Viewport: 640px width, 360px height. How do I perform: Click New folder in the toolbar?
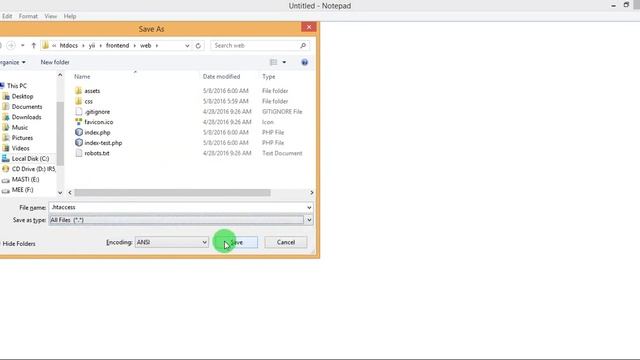point(55,62)
